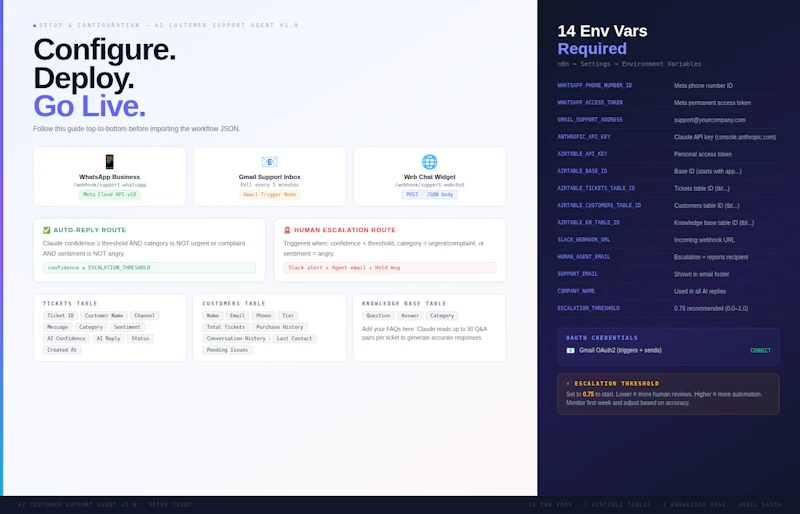Click the support@yourcompany.com value
The height and width of the screenshot is (514, 800).
710,120
